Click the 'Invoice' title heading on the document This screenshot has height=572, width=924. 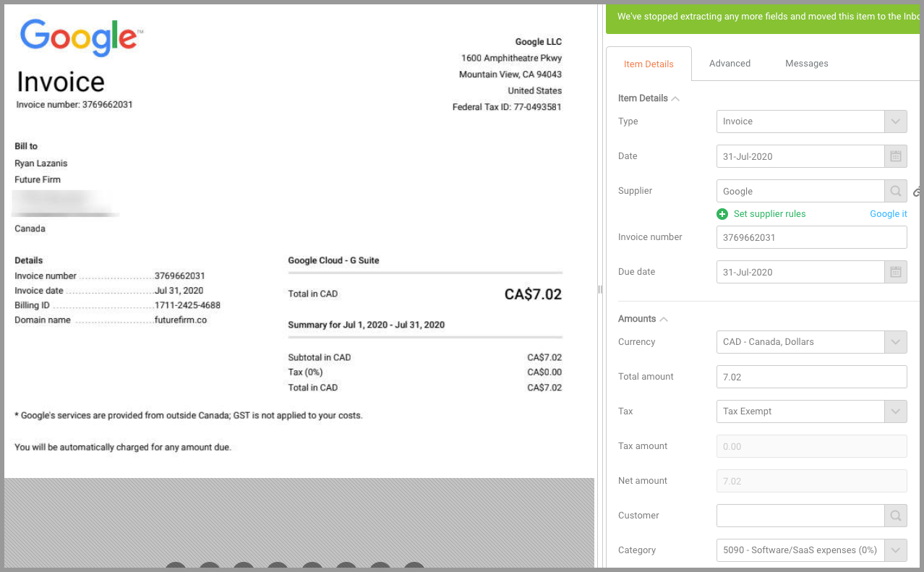(x=61, y=82)
